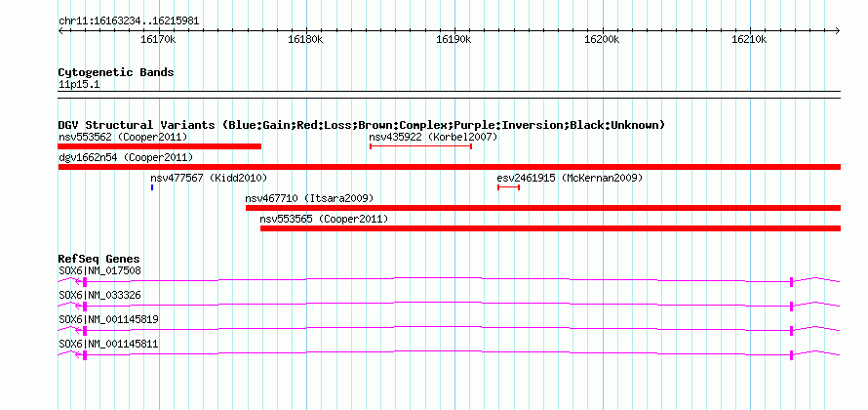The width and height of the screenshot is (868, 410).
Task: Click the 16170k ruler tick label
Action: 158,39
